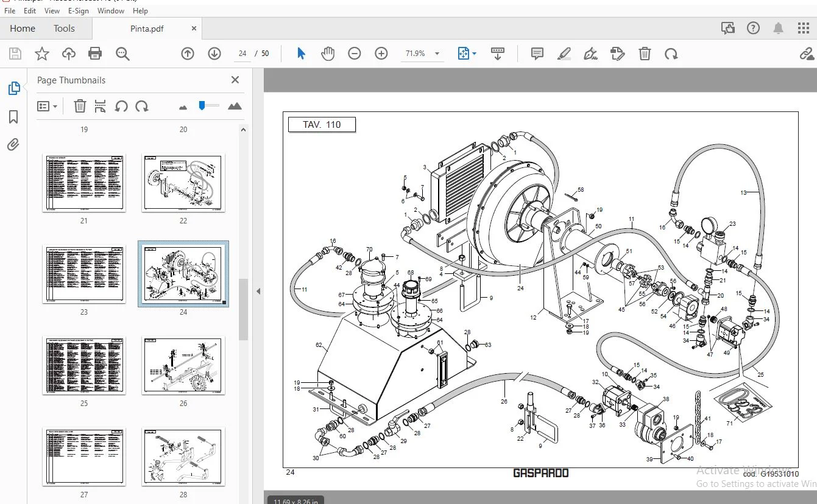Image resolution: width=817 pixels, height=504 pixels.
Task: Open the Help menu
Action: pyautogui.click(x=140, y=10)
